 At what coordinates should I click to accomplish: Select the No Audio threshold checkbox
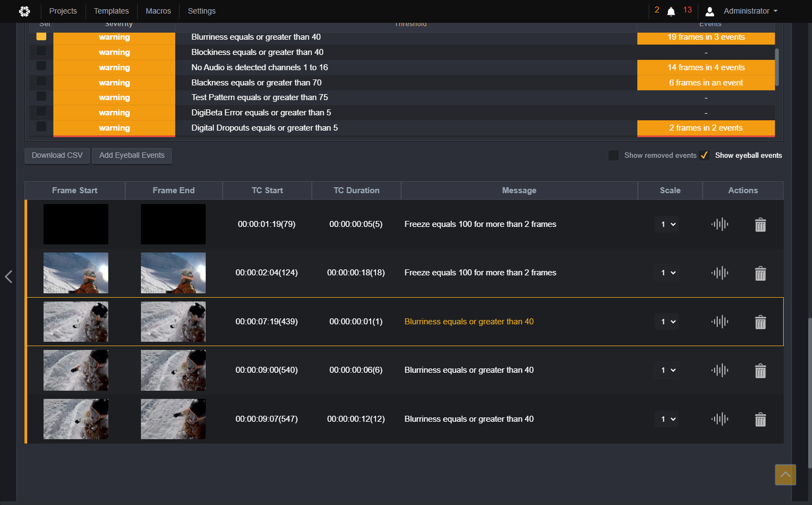pos(41,66)
